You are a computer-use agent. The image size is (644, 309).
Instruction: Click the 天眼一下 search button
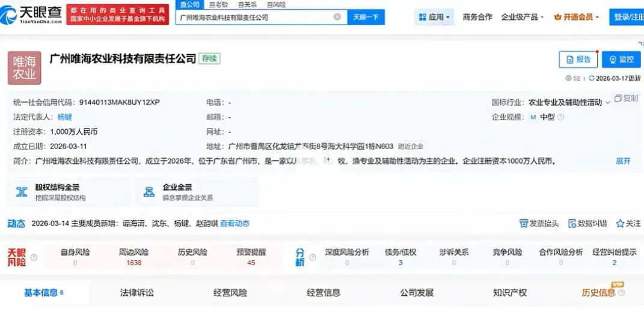point(366,17)
